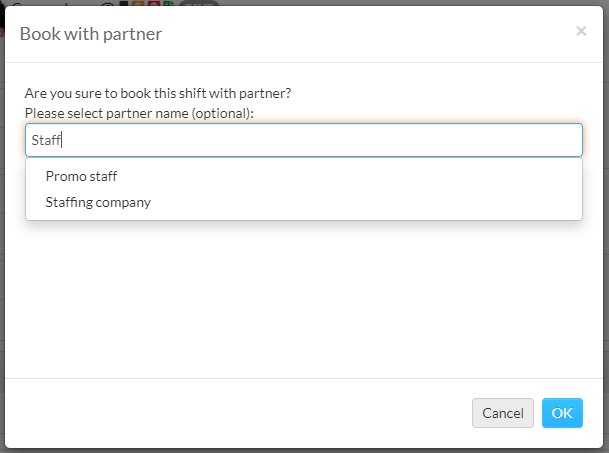Click the orange icon behind dialog top
This screenshot has width=609, height=453.
pos(137,3)
